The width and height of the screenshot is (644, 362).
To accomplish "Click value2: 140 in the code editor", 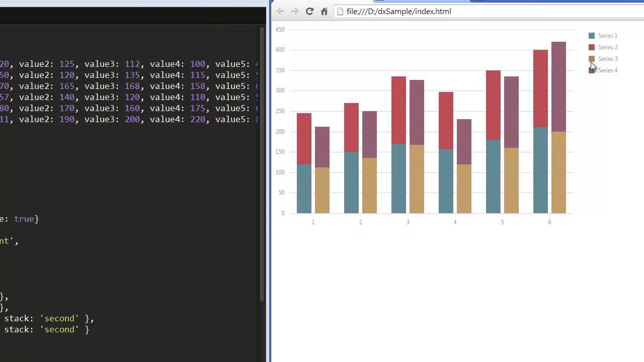I will (46, 97).
